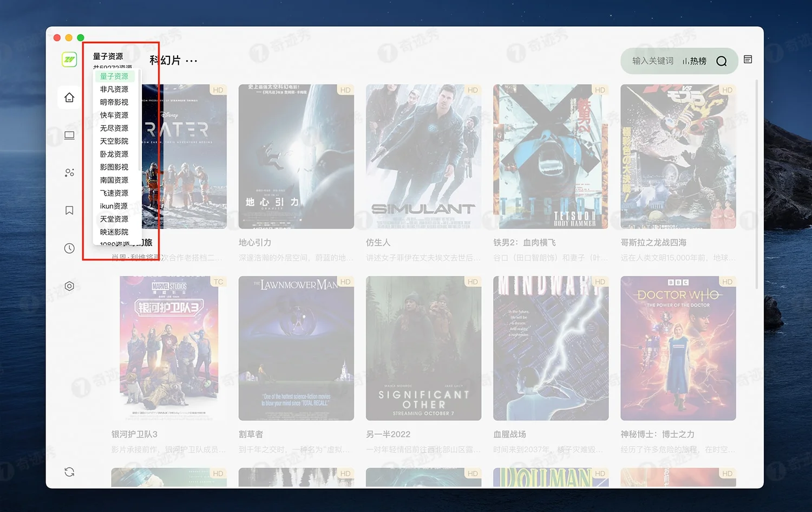Click the refresh icon at sidebar bottom
The height and width of the screenshot is (512, 812).
coord(69,472)
